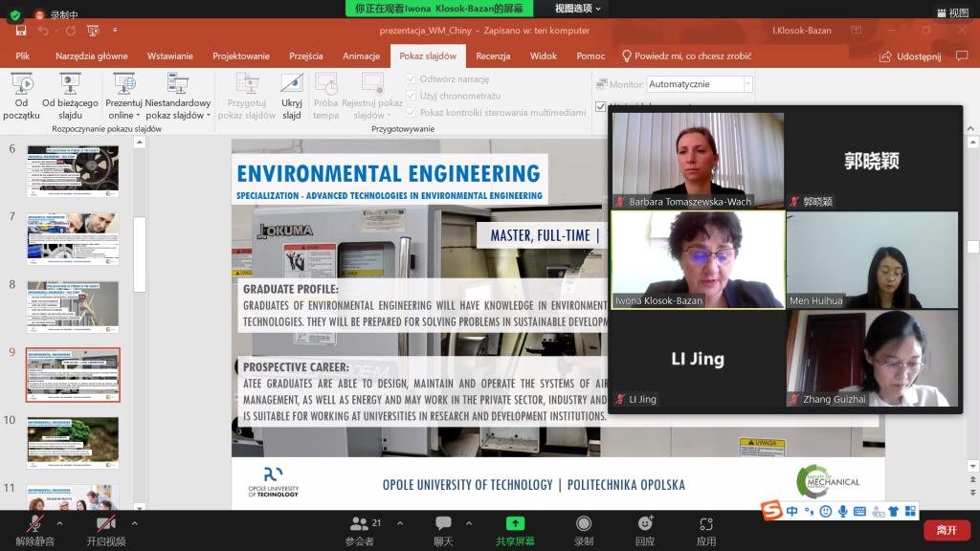Select slide 7 thumbnail in panel
The width and height of the screenshot is (980, 551).
(73, 239)
